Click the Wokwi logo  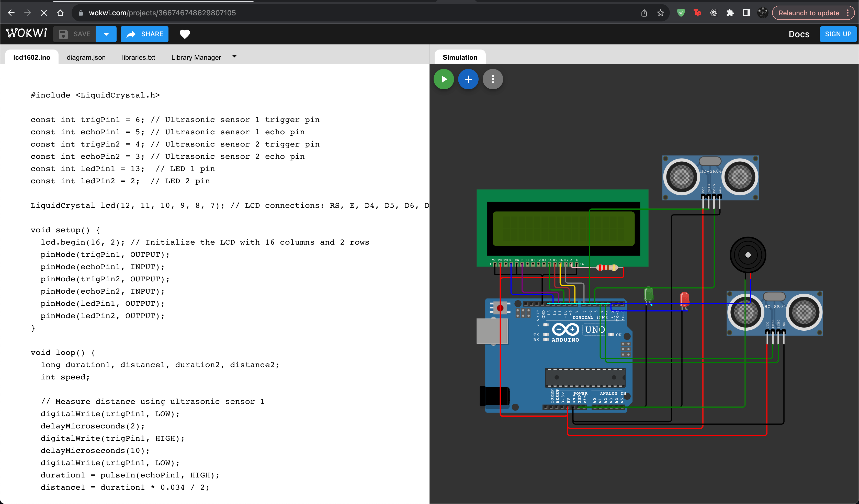tap(27, 33)
